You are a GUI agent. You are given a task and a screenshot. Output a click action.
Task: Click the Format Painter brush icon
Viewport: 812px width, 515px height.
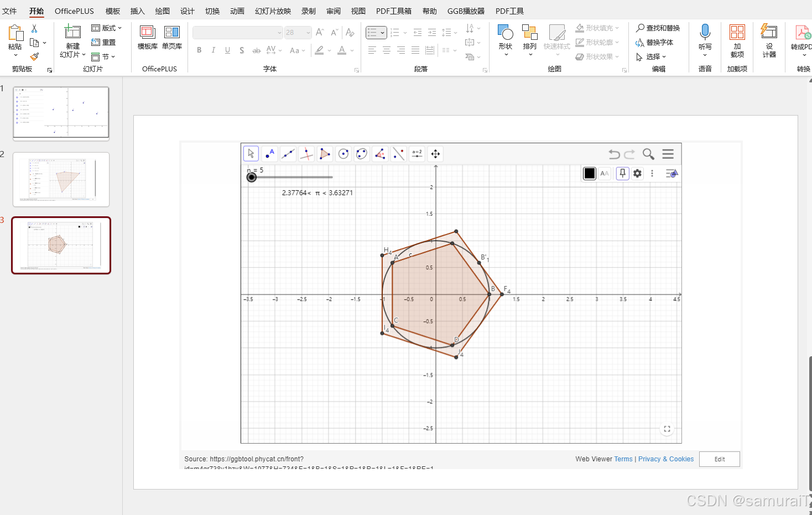point(34,56)
